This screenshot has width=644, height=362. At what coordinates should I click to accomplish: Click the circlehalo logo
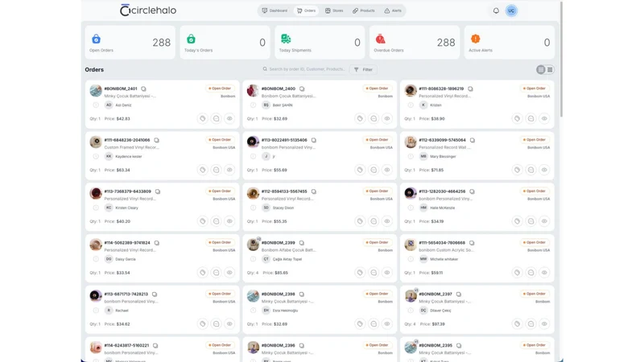click(x=148, y=10)
